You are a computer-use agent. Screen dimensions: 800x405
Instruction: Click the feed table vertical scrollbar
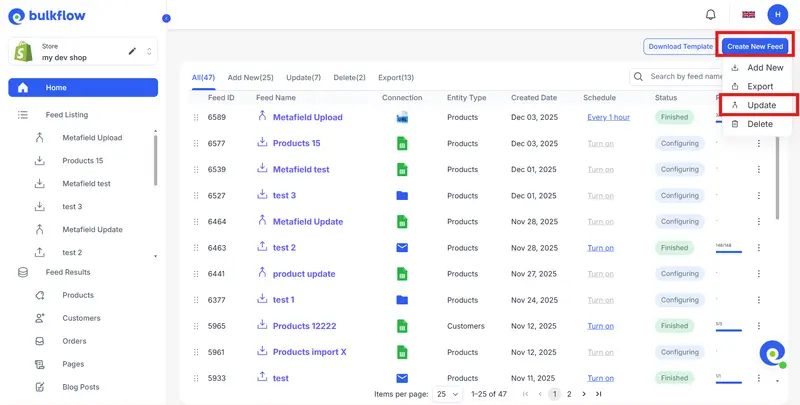(x=778, y=179)
